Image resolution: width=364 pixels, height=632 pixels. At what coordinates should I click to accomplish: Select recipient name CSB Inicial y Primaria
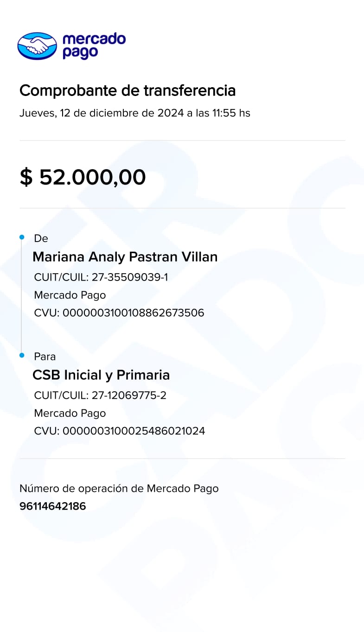coord(101,375)
